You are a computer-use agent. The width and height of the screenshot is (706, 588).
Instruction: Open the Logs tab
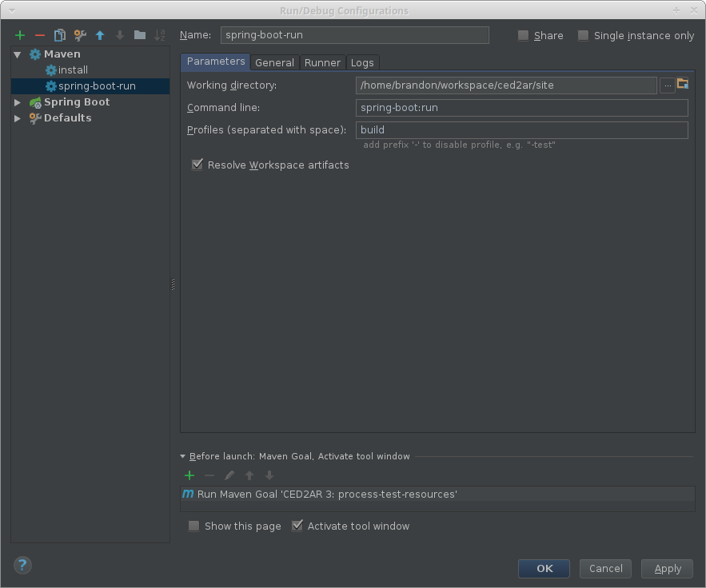pos(362,63)
